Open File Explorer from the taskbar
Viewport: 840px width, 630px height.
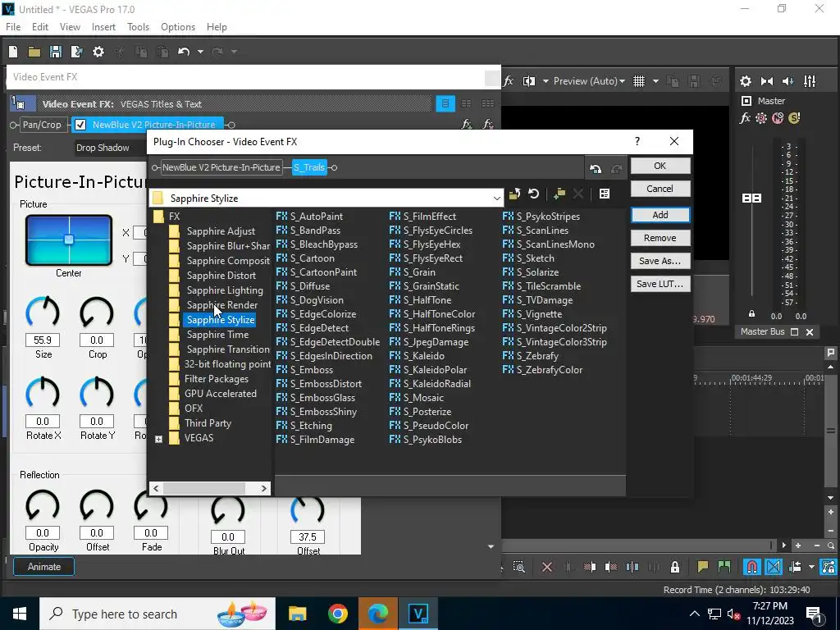tap(297, 614)
